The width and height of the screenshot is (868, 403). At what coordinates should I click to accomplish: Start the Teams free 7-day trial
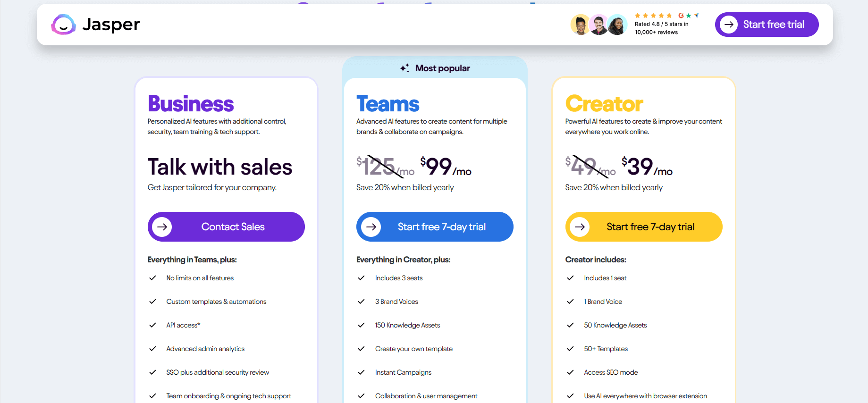435,227
